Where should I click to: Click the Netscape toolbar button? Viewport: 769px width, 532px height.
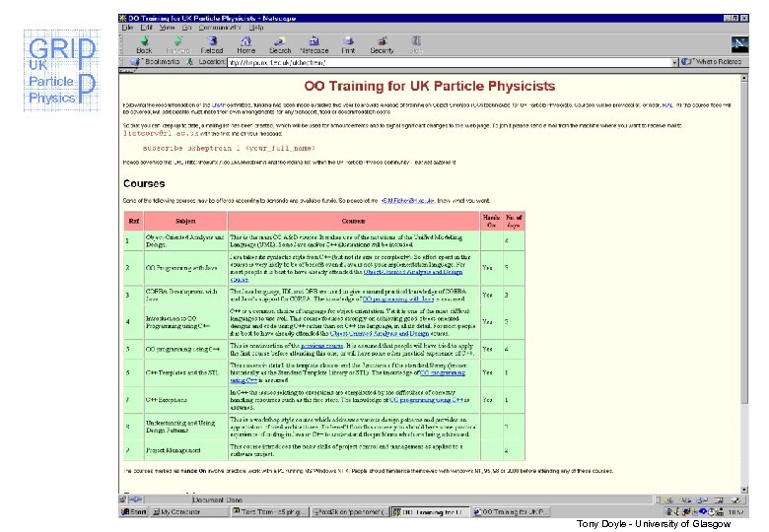(314, 44)
